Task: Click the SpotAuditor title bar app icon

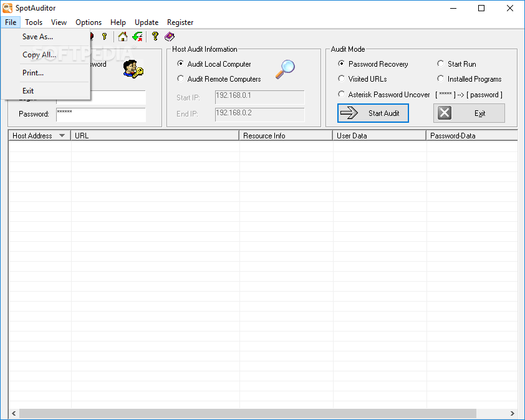Action: click(7, 7)
